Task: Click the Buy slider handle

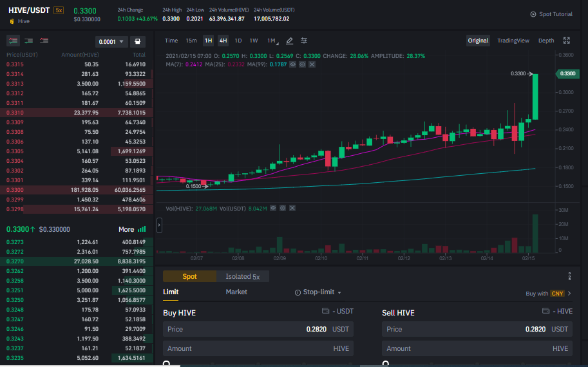Action: click(167, 364)
